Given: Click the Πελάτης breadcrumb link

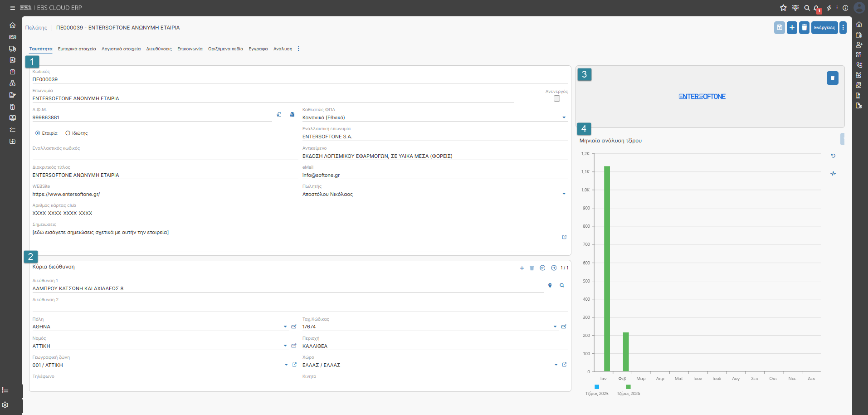Looking at the screenshot, I should (x=36, y=28).
